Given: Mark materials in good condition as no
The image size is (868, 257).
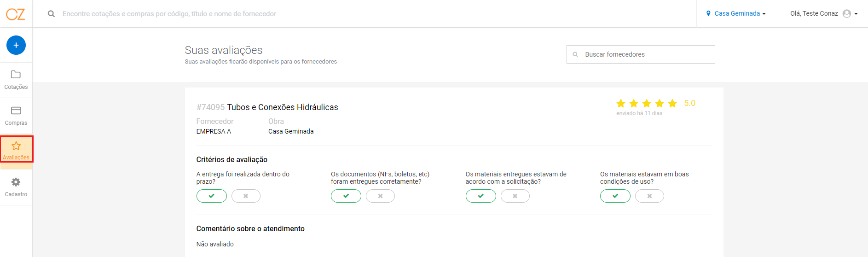Looking at the screenshot, I should [x=649, y=196].
